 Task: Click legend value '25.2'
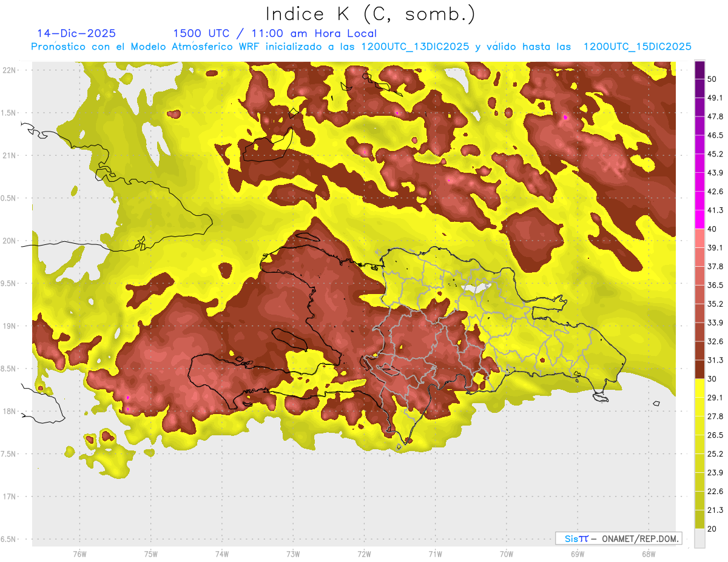pos(715,454)
